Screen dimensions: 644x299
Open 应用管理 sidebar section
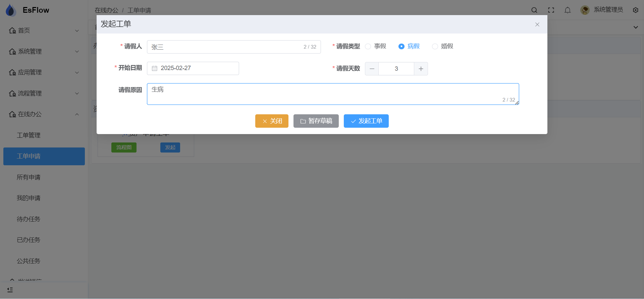(x=44, y=72)
